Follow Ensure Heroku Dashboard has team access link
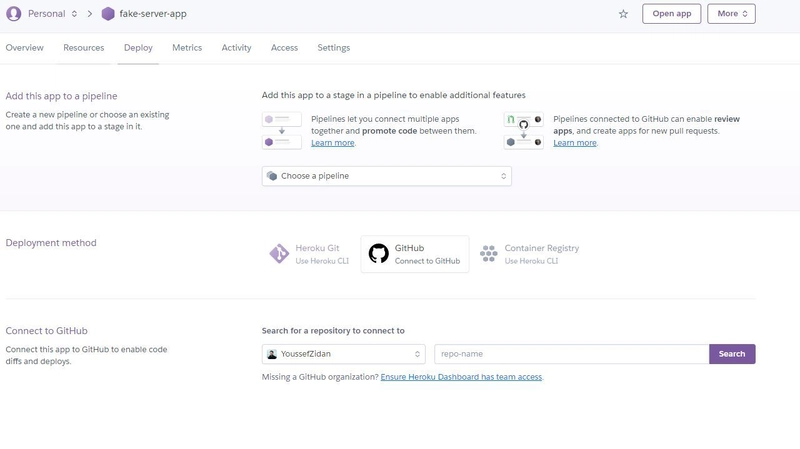Screen dimensions: 800x449 [462, 377]
